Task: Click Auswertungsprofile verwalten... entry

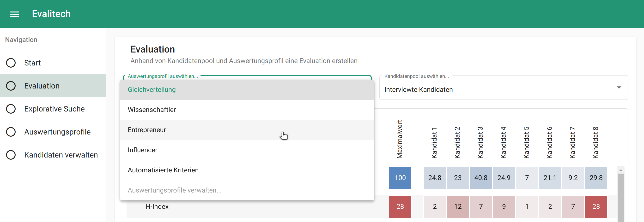Action: [x=247, y=190]
